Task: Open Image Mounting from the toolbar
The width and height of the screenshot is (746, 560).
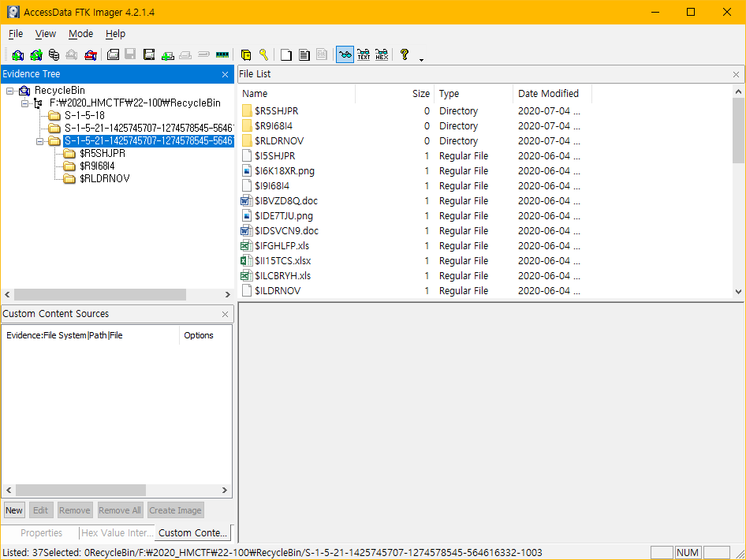Action: tap(54, 55)
